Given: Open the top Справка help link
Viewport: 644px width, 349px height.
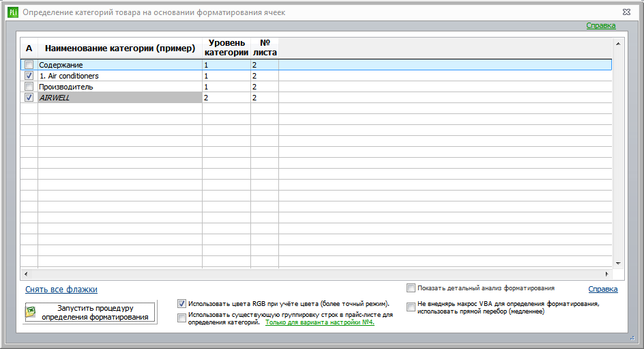Looking at the screenshot, I should click(600, 25).
